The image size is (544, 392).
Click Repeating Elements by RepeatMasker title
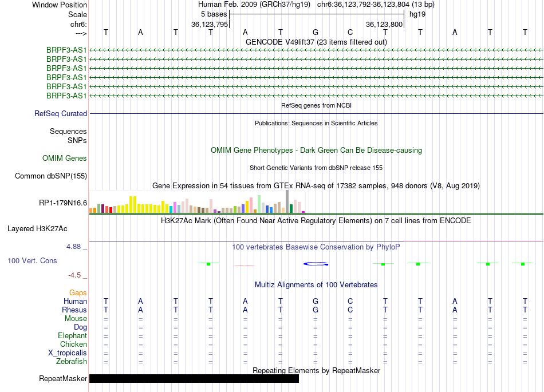coord(317,370)
